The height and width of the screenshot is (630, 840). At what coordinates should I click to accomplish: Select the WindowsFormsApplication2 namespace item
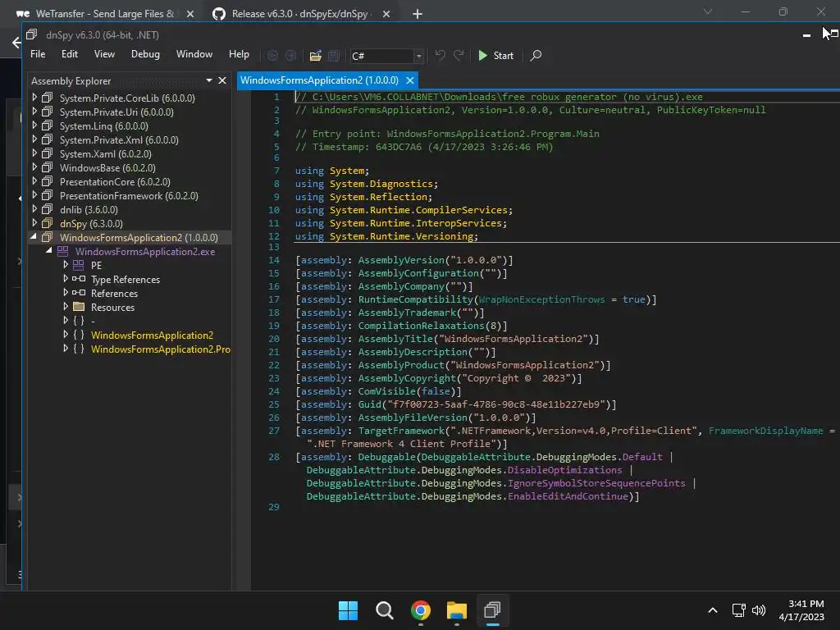point(152,335)
